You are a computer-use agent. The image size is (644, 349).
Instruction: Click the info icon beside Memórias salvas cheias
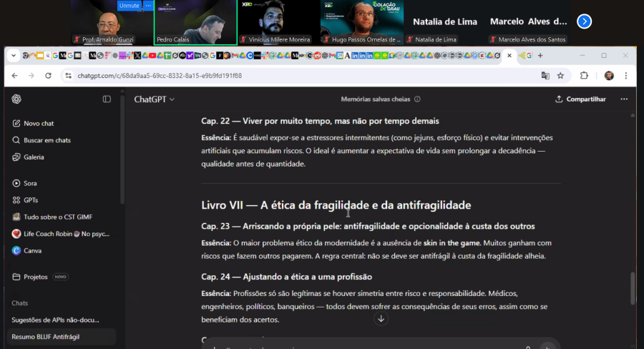[x=417, y=99]
